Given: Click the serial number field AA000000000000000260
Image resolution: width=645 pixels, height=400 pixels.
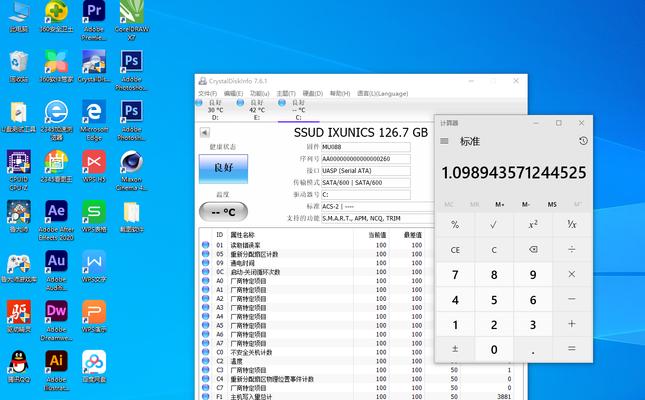Looking at the screenshot, I should click(366, 159).
